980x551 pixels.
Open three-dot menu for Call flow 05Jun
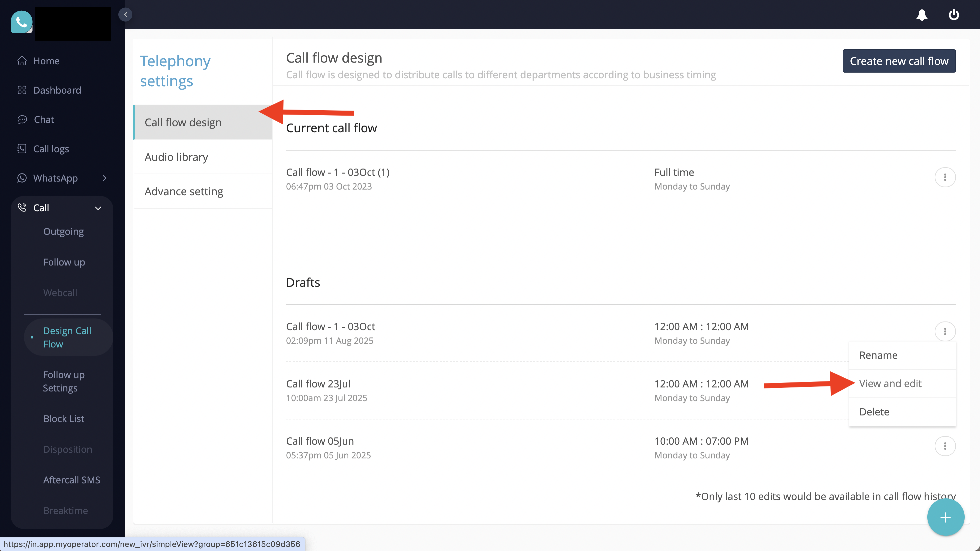coord(945,446)
